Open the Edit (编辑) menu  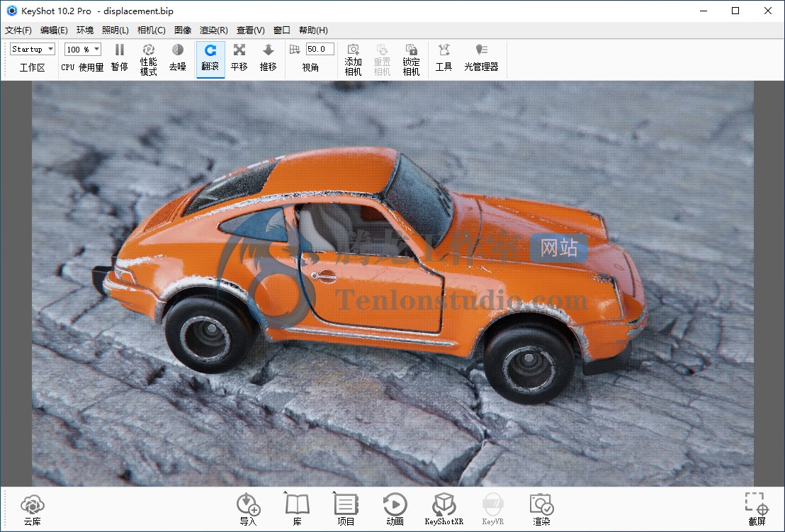(54, 30)
